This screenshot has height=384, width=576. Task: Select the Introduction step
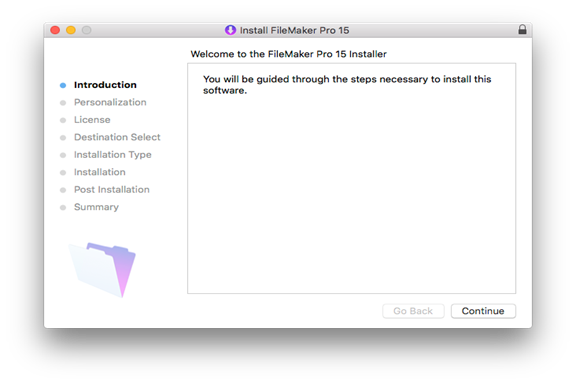click(x=105, y=85)
